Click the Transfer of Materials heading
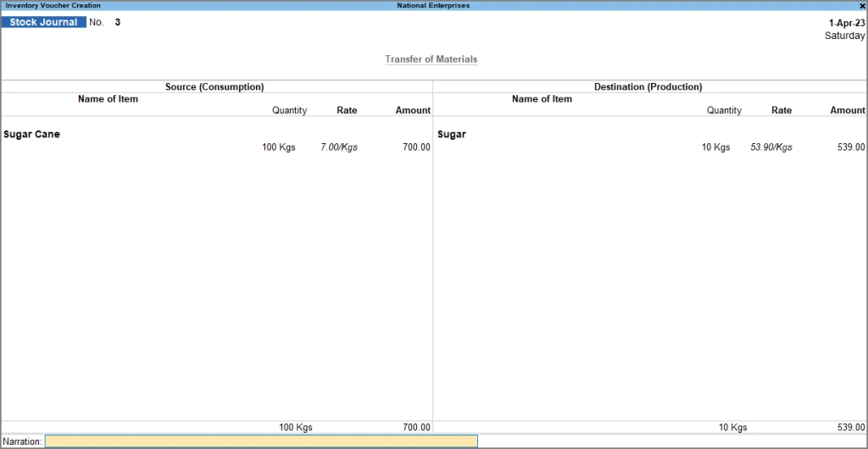 click(x=431, y=59)
